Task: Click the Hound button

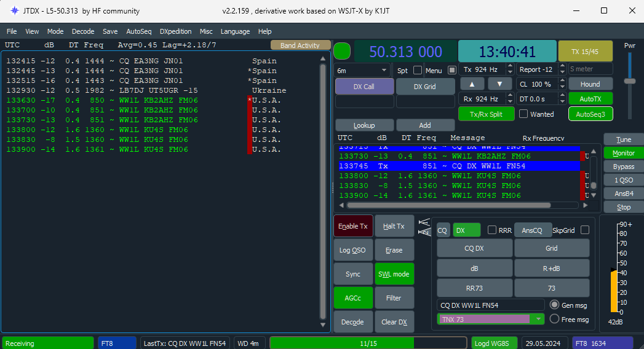Action: 590,84
